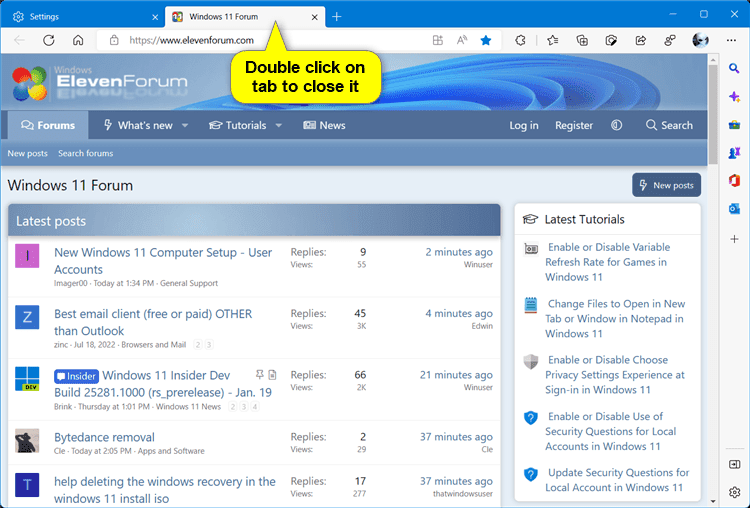Open tutorial Change Files to Open in New Tab
The width and height of the screenshot is (750, 508).
point(615,319)
